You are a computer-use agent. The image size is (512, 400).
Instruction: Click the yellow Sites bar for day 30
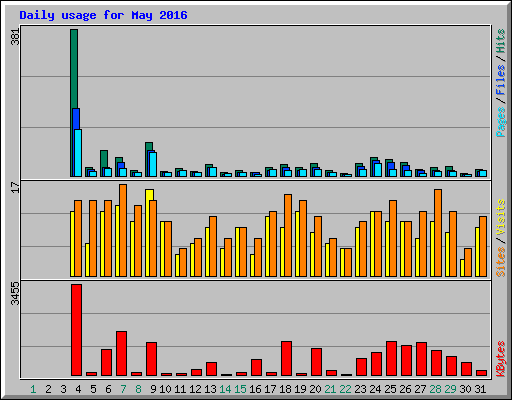coord(462,268)
